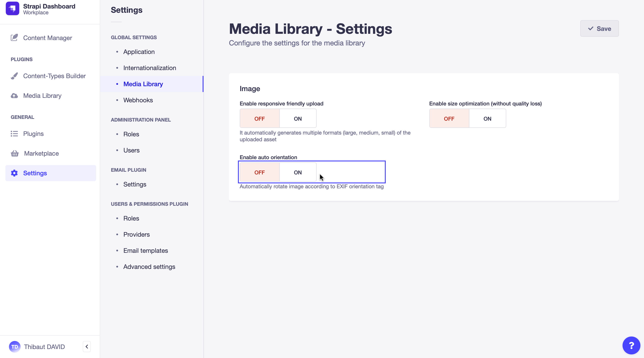Image resolution: width=644 pixels, height=358 pixels.
Task: Open the help question mark button
Action: pyautogui.click(x=631, y=345)
